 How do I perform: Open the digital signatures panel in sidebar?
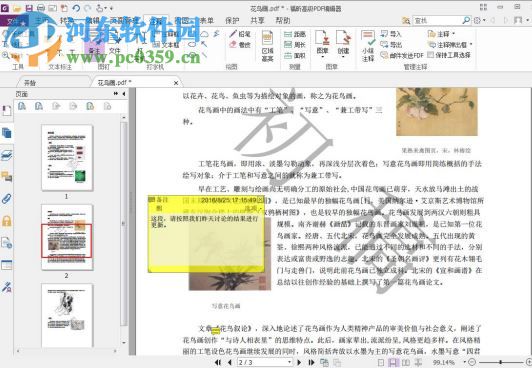click(6, 287)
